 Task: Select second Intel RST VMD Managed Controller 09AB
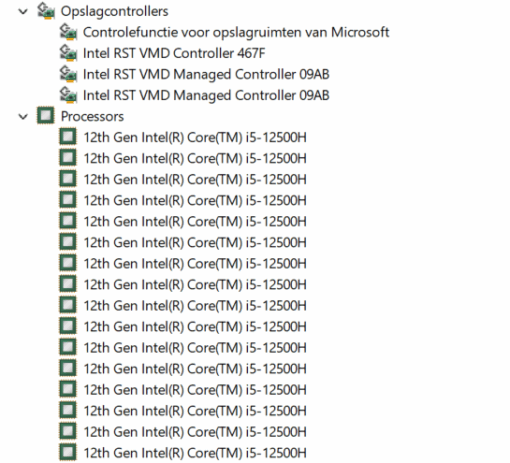tap(206, 95)
